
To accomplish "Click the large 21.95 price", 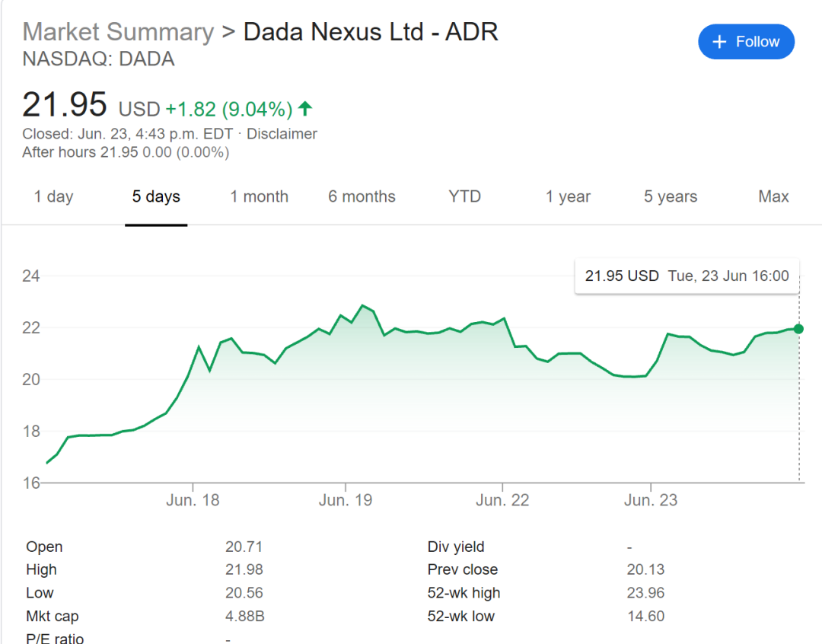I will [65, 105].
